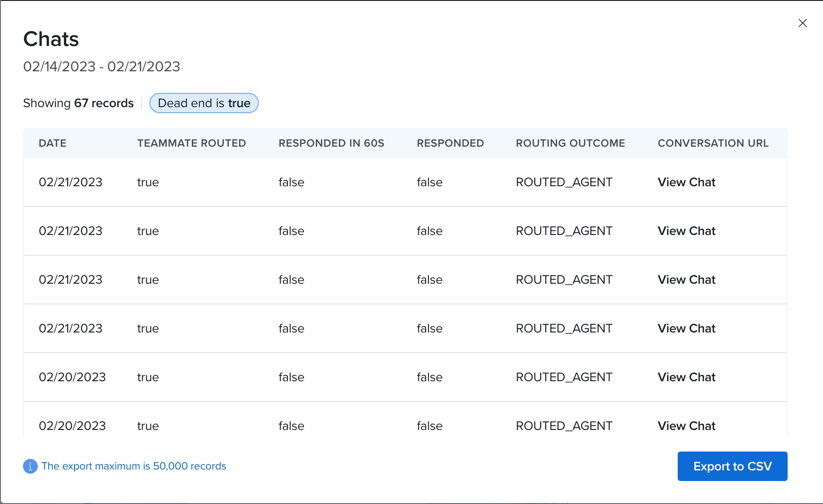Open View Chat in the second 02/21/2023 row
This screenshot has height=504, width=823.
coord(686,231)
